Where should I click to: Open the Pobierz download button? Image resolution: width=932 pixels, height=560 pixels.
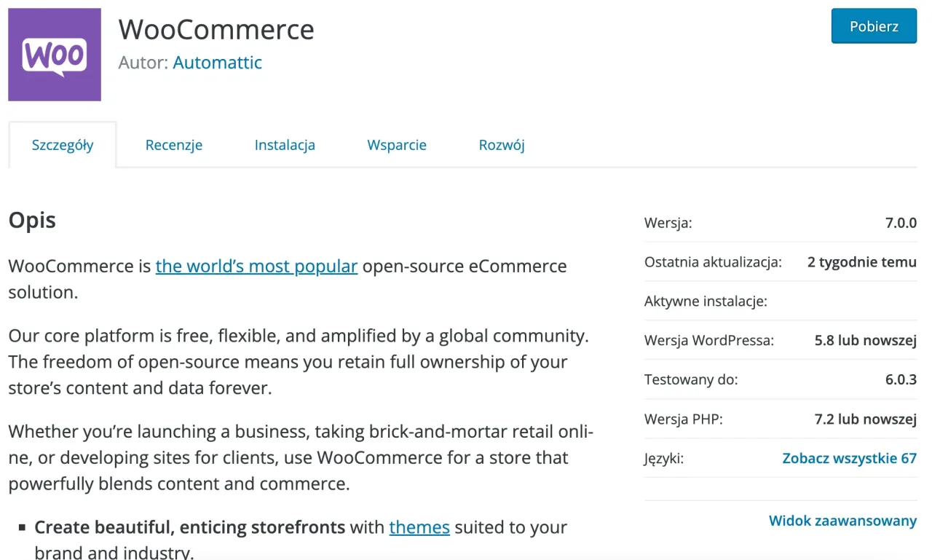(x=873, y=25)
